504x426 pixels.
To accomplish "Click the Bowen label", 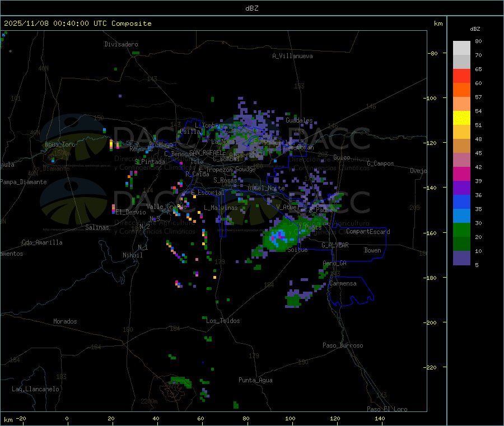I will (x=373, y=250).
